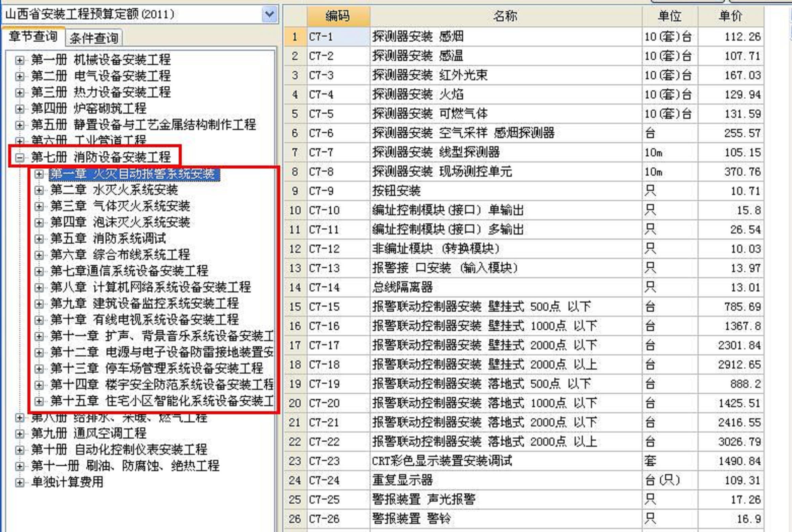Select 第十二章 电源与电子设备防雷接地 tree item
792x532 pixels.
pyautogui.click(x=162, y=352)
